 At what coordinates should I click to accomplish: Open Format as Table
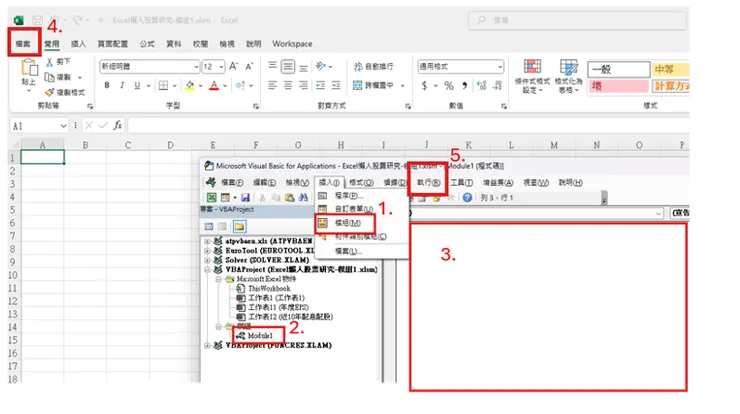[x=569, y=76]
